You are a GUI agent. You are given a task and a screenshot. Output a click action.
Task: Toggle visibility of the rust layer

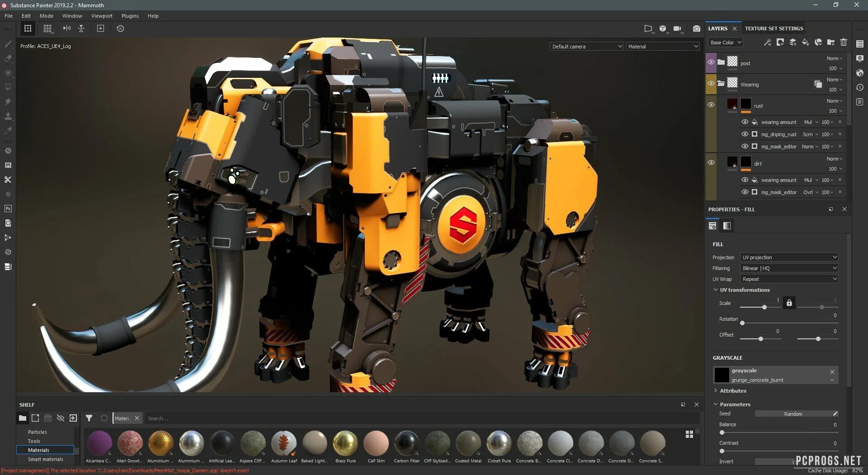click(711, 104)
